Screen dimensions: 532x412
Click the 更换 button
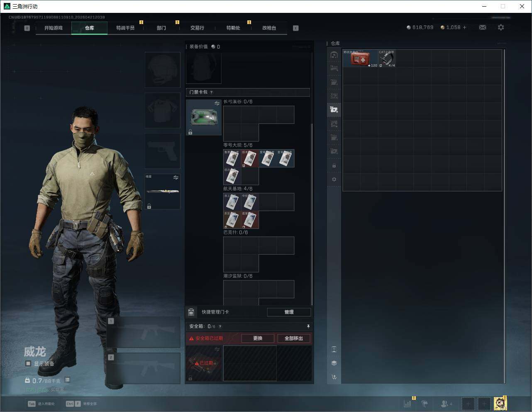click(258, 338)
